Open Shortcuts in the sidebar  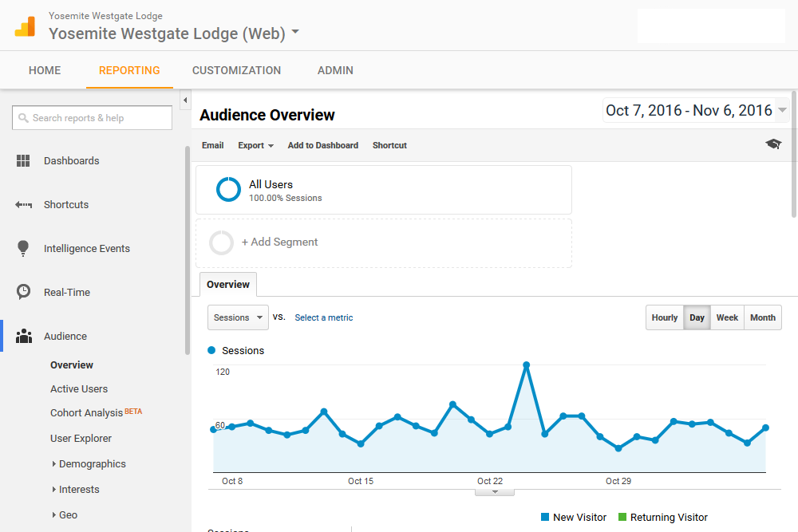pyautogui.click(x=66, y=204)
